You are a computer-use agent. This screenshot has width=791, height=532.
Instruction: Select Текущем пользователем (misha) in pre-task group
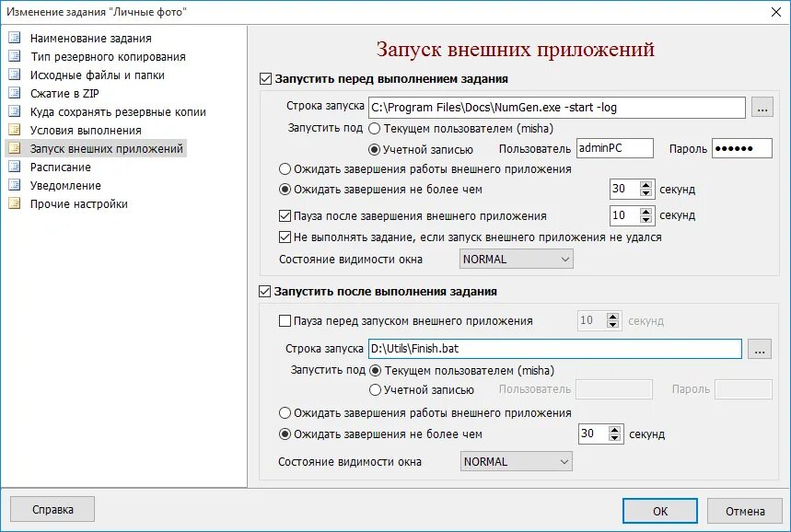374,129
